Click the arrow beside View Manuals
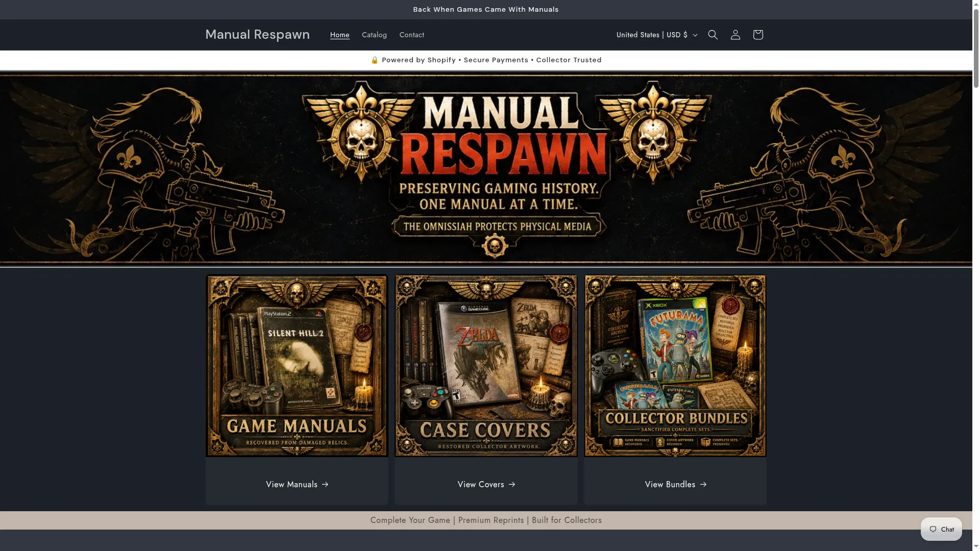 point(325,485)
